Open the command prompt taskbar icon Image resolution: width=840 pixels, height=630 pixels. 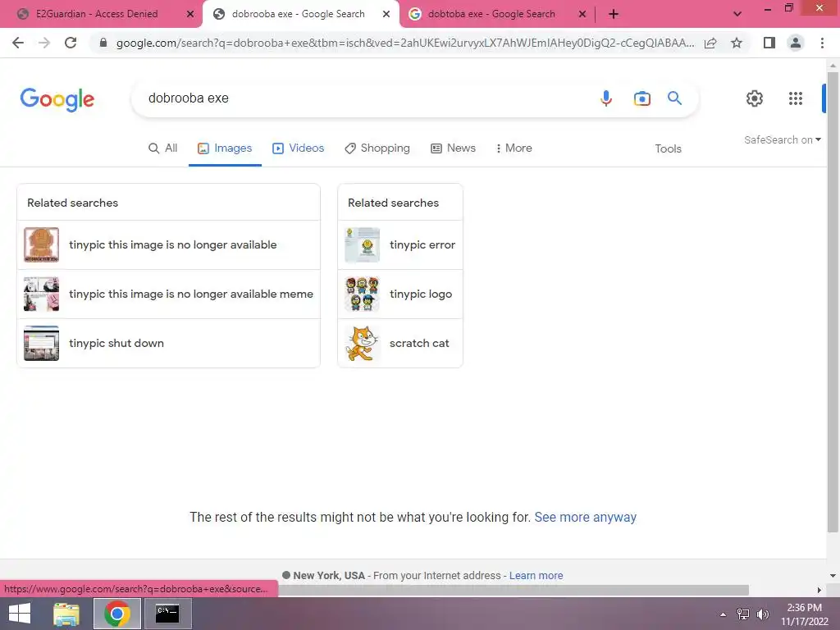pos(167,614)
